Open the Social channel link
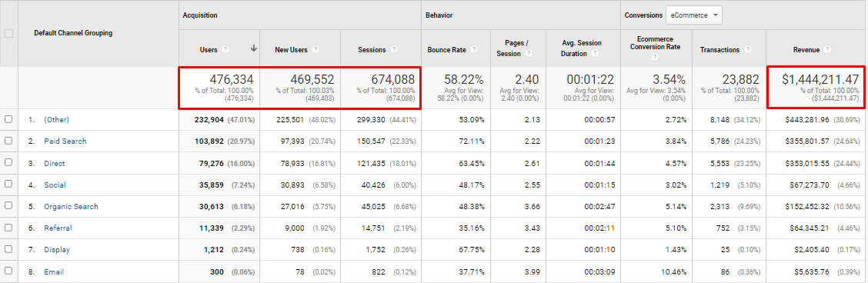Image resolution: width=868 pixels, height=283 pixels. tap(55, 185)
